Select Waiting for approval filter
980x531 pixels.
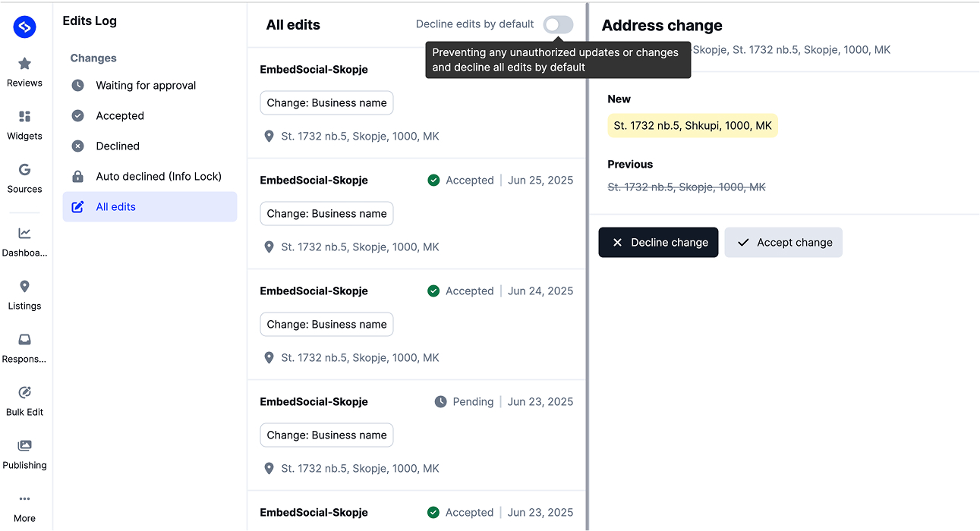coord(146,86)
